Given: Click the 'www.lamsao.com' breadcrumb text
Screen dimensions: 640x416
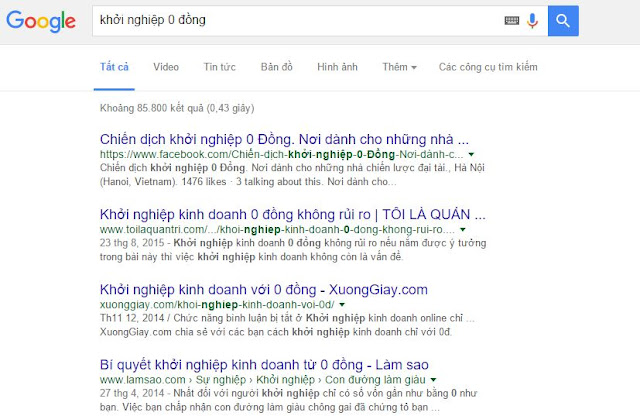Looking at the screenshot, I should pyautogui.click(x=142, y=380).
